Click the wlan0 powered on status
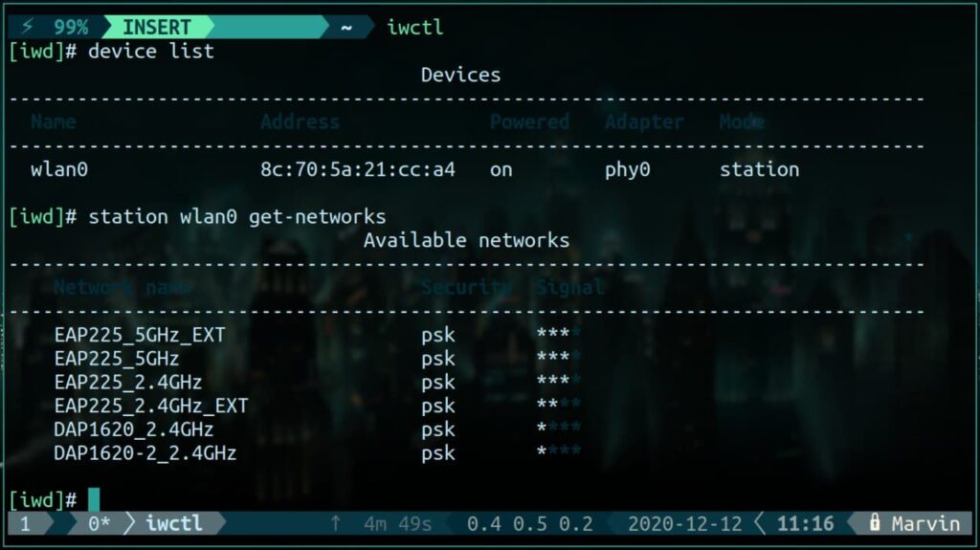 [x=501, y=169]
